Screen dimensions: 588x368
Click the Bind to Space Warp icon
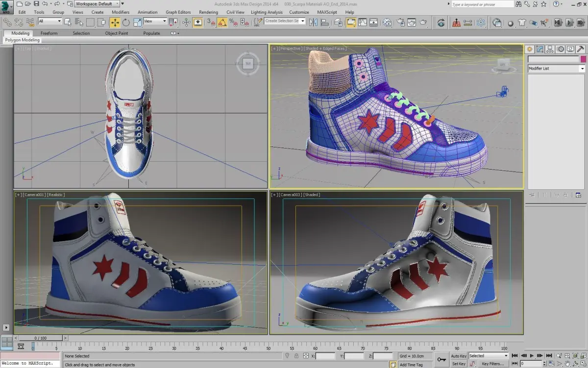(30, 22)
